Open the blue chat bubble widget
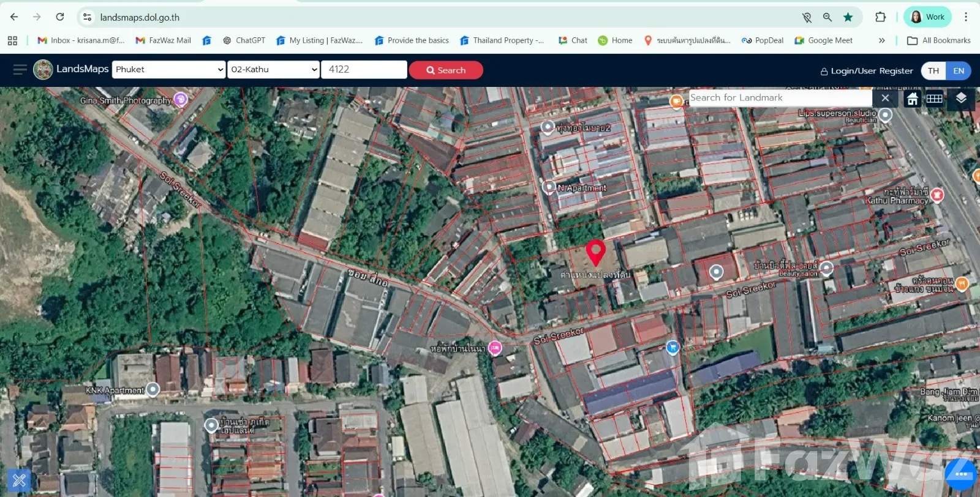The width and height of the screenshot is (980, 497). pyautogui.click(x=960, y=474)
